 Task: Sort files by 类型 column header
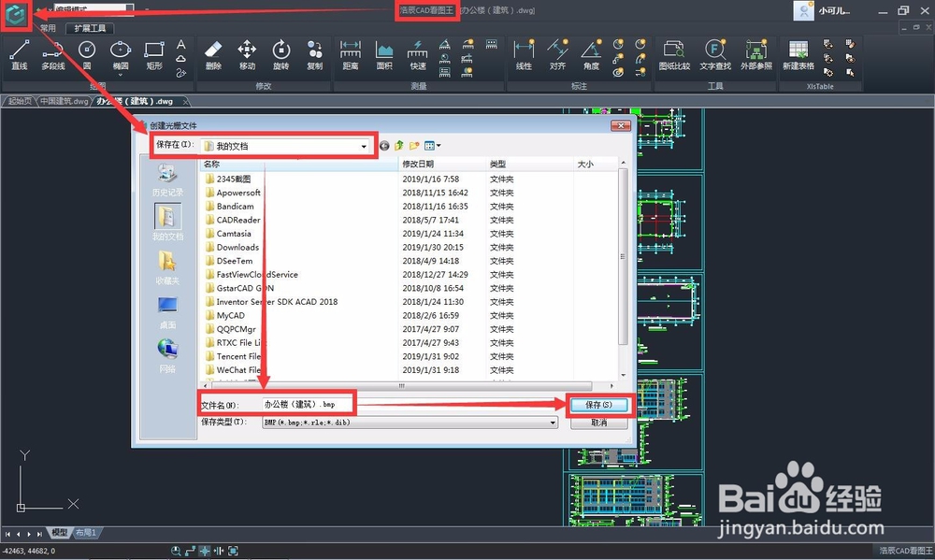click(529, 164)
